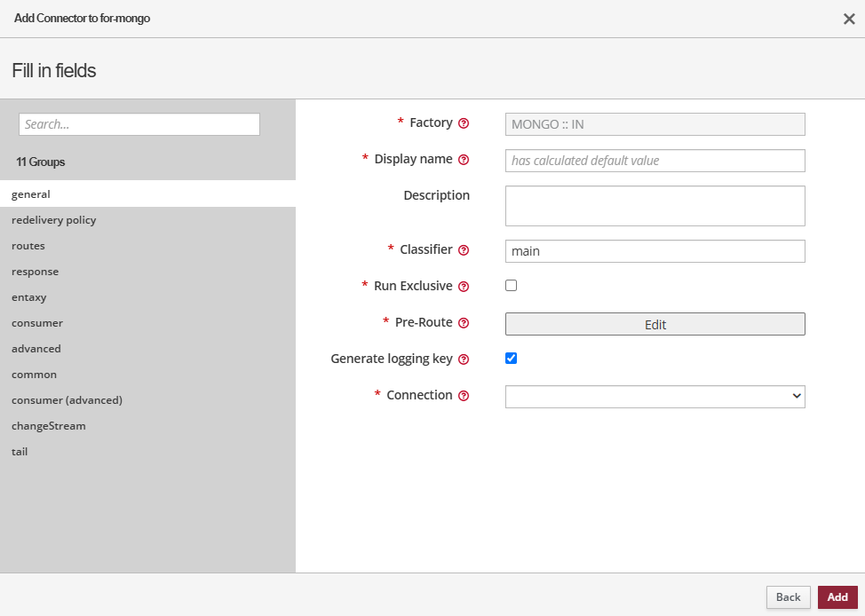The height and width of the screenshot is (616, 865).
Task: Click the help icon next to Factory
Action: tap(464, 123)
